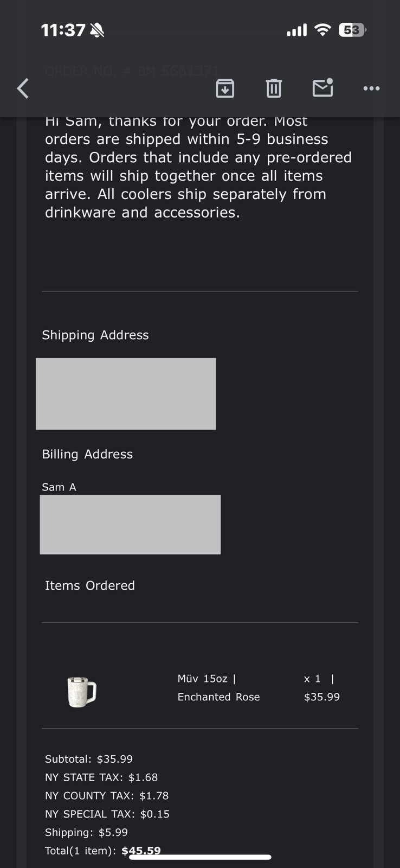The width and height of the screenshot is (400, 868).
Task: Tap the Müv 15oz product name
Action: coord(203,679)
